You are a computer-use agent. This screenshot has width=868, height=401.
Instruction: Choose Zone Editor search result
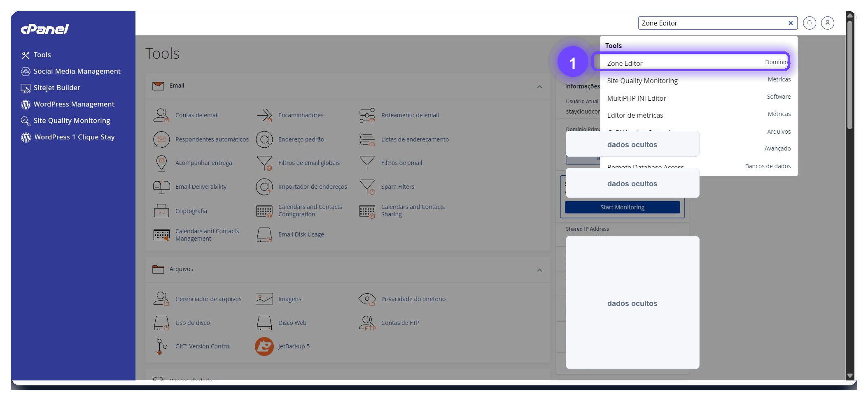pos(699,63)
